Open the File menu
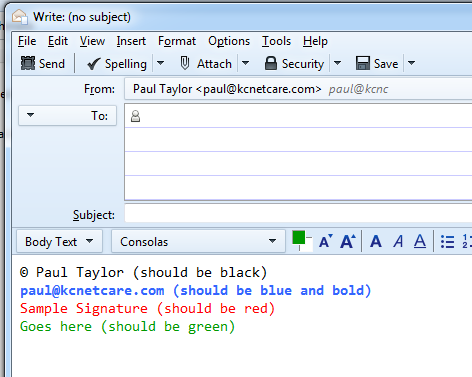This screenshot has height=377, width=472. click(27, 41)
